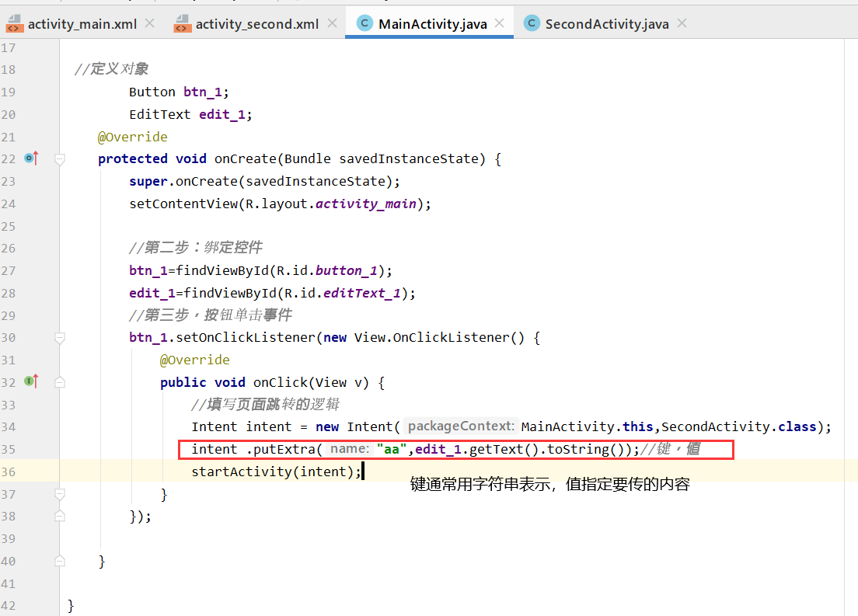This screenshot has width=858, height=616.
Task: Click the XML file icon on activity_second.xml tab
Action: pos(182,23)
